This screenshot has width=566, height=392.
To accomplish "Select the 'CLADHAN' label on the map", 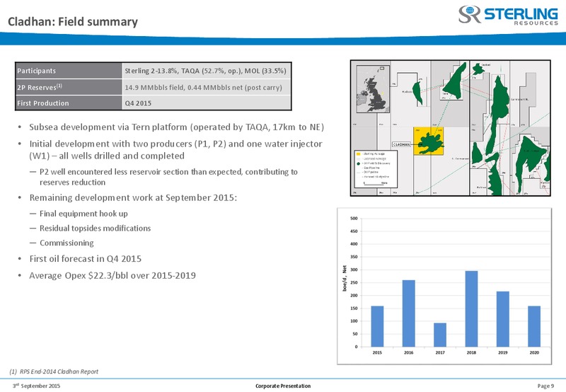I will coord(401,144).
